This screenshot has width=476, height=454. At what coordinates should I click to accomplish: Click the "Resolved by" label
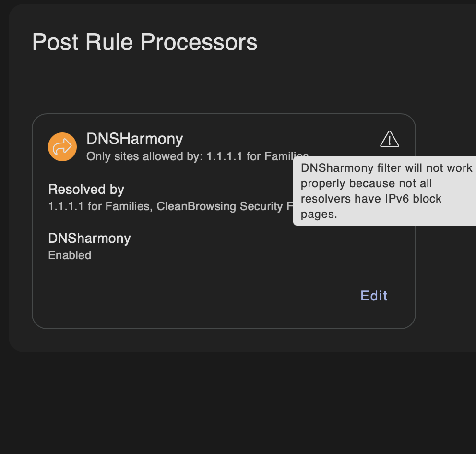(x=86, y=190)
